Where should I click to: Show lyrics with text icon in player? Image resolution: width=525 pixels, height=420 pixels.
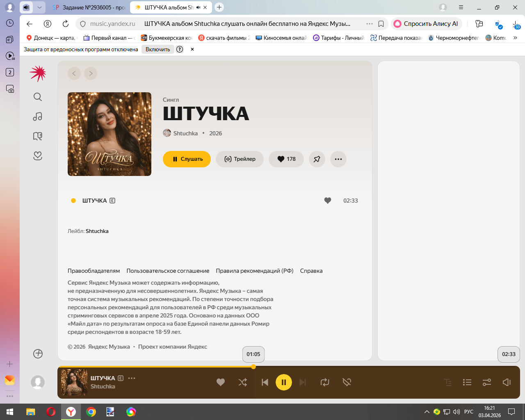click(448, 382)
